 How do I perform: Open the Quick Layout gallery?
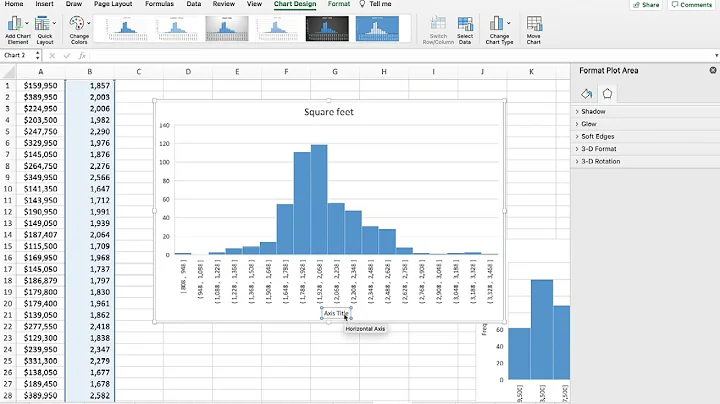pos(45,30)
